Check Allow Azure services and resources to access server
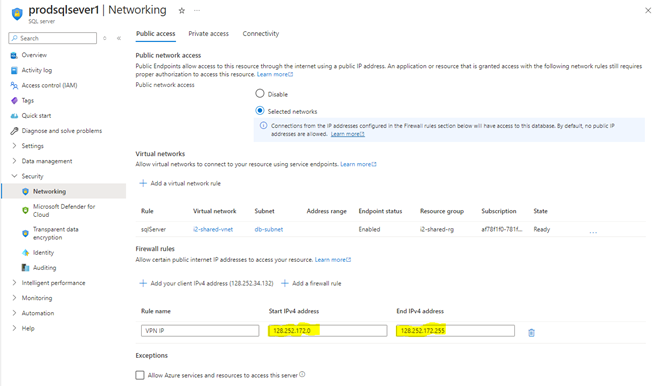The image size is (653, 386). coord(140,375)
